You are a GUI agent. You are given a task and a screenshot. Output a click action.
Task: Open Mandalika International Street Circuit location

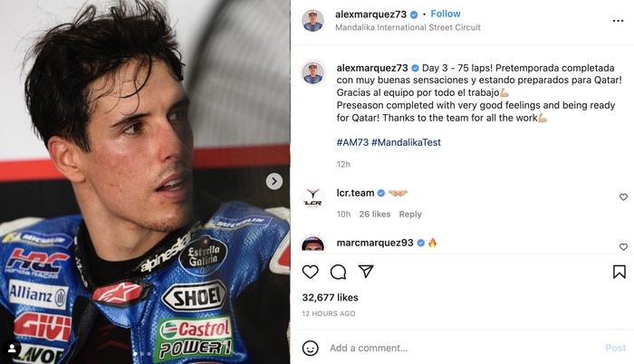pyautogui.click(x=408, y=28)
